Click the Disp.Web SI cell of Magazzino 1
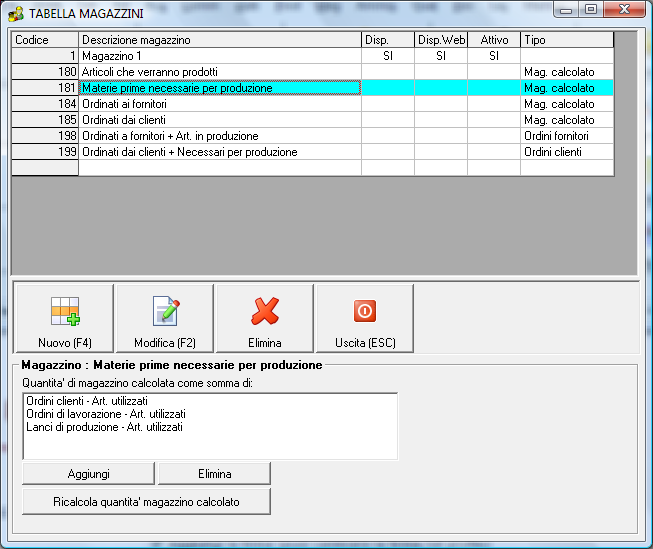653x549 pixels. pyautogui.click(x=441, y=56)
